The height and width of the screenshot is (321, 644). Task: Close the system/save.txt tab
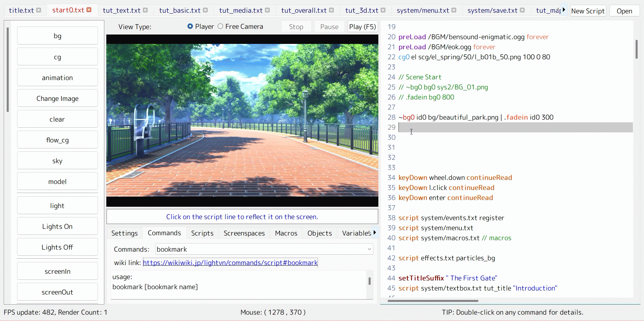(522, 10)
